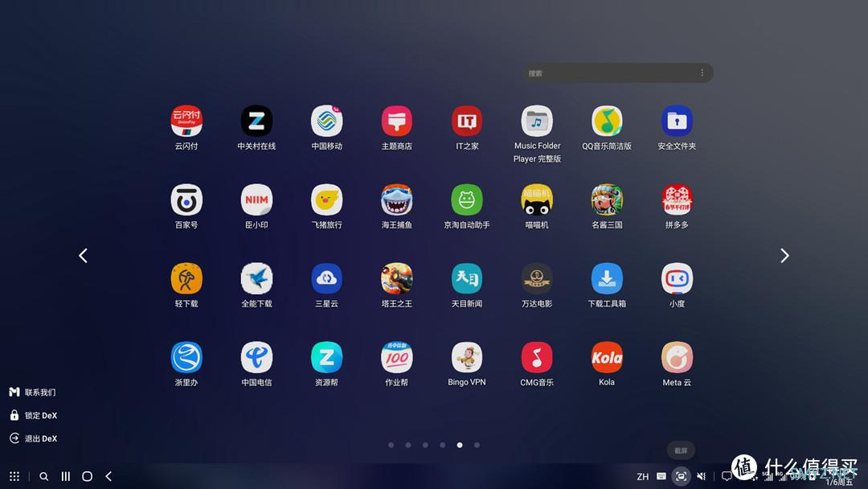
Task: Launch the 万达电影 app
Action: 537,278
